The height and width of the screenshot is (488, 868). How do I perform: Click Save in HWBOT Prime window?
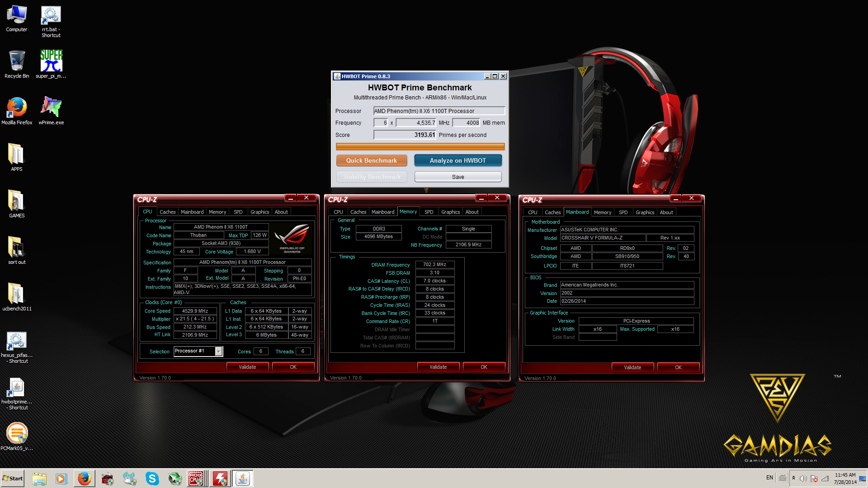click(x=458, y=177)
